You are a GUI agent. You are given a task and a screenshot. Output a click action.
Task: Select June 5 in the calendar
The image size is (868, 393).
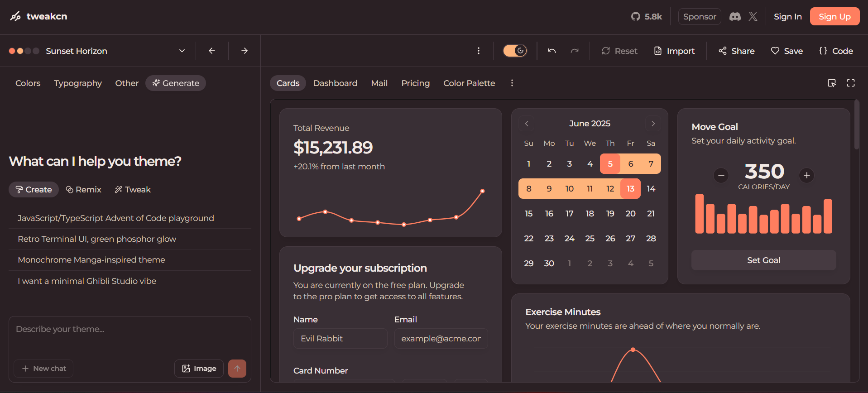click(610, 164)
